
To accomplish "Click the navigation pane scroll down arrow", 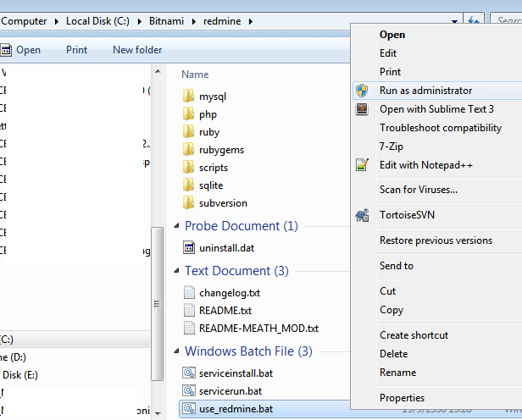I will [158, 413].
